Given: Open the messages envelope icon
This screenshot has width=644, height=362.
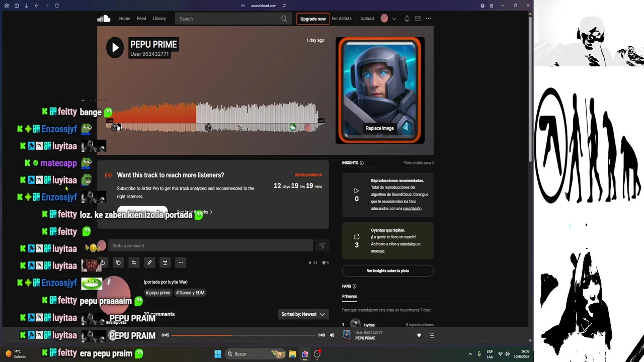Looking at the screenshot, I should (418, 19).
